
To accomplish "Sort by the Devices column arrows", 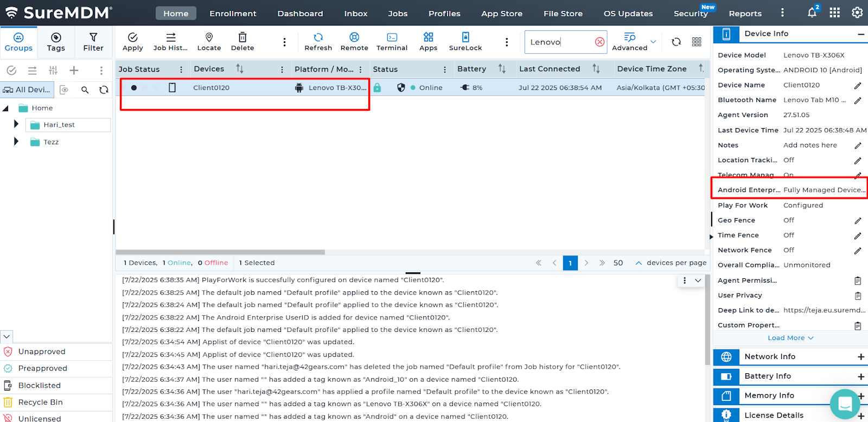I will click(240, 68).
